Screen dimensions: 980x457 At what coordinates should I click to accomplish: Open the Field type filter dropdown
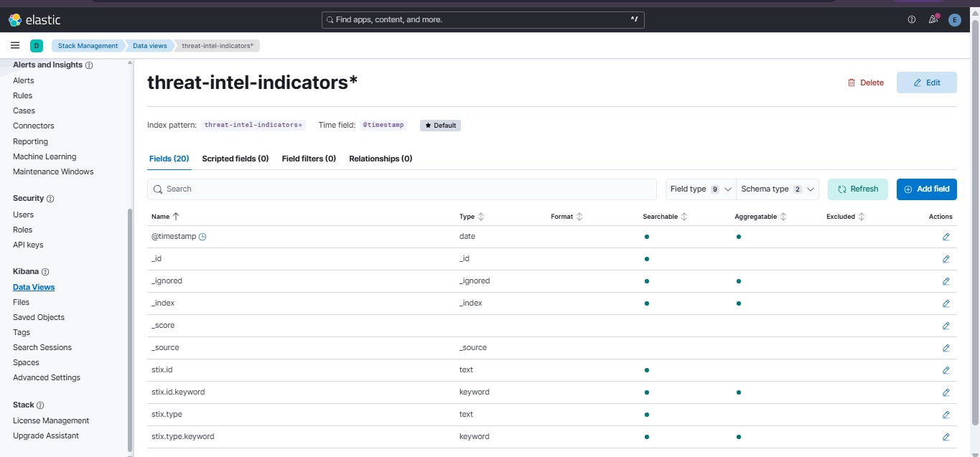coord(701,189)
